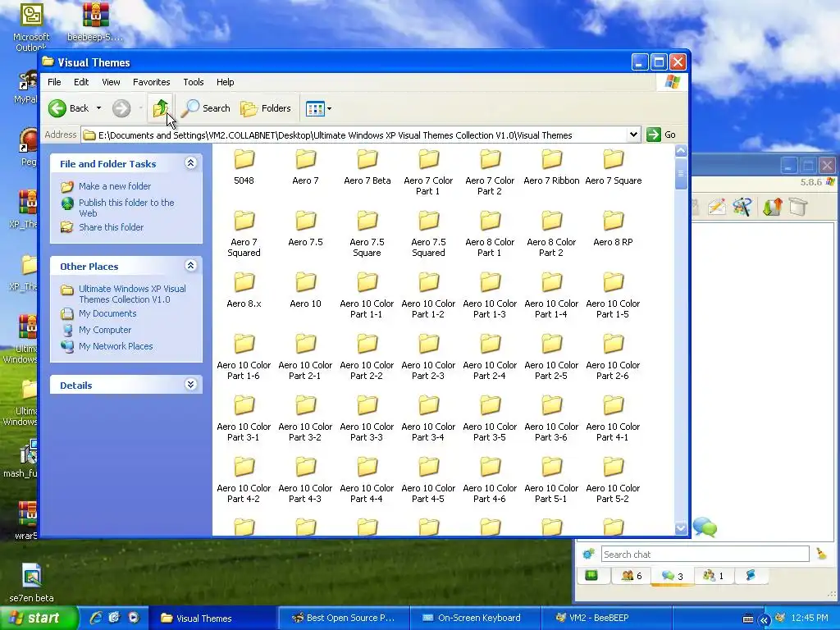
Task: Open the Edit menu
Action: (x=81, y=82)
